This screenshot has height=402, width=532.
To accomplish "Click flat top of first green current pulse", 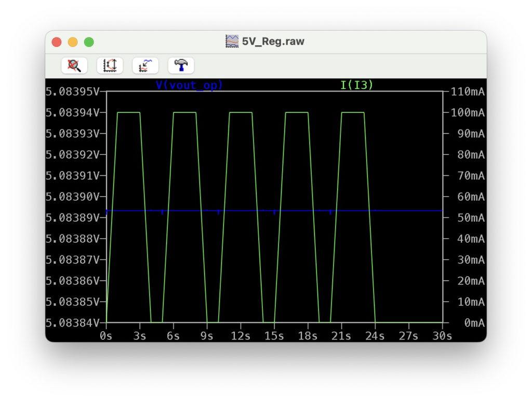I will tap(129, 112).
